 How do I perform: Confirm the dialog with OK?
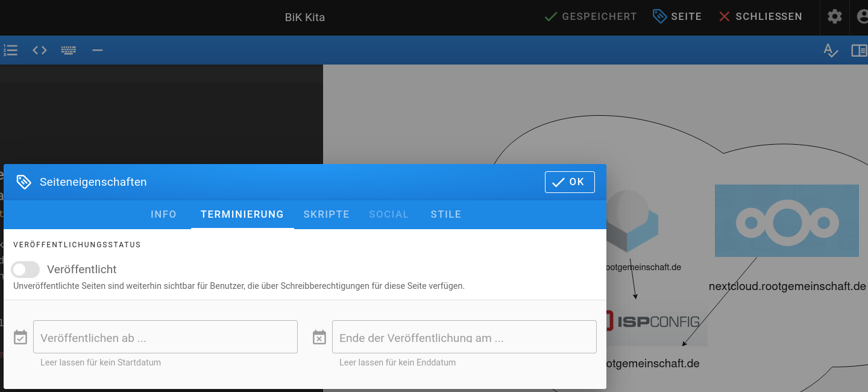coord(569,182)
